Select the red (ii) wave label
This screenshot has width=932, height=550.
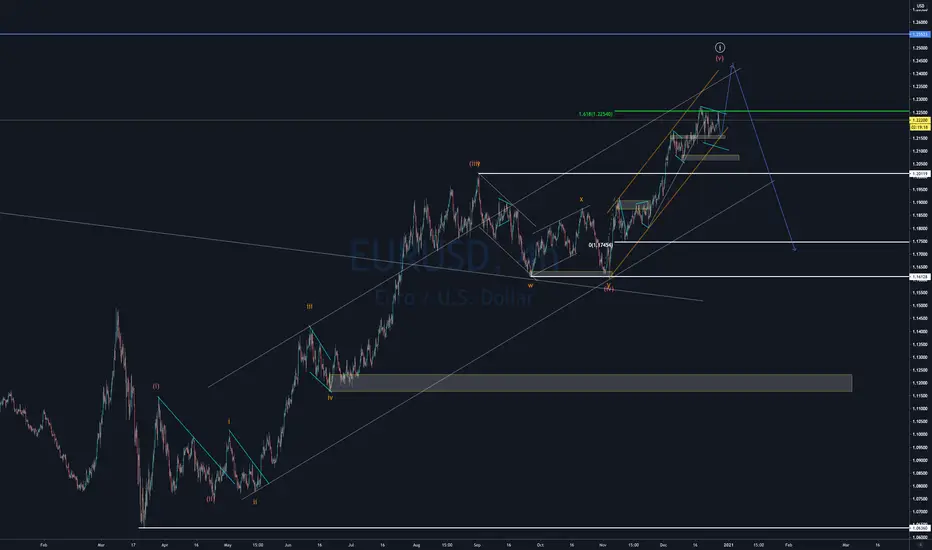(x=210, y=499)
